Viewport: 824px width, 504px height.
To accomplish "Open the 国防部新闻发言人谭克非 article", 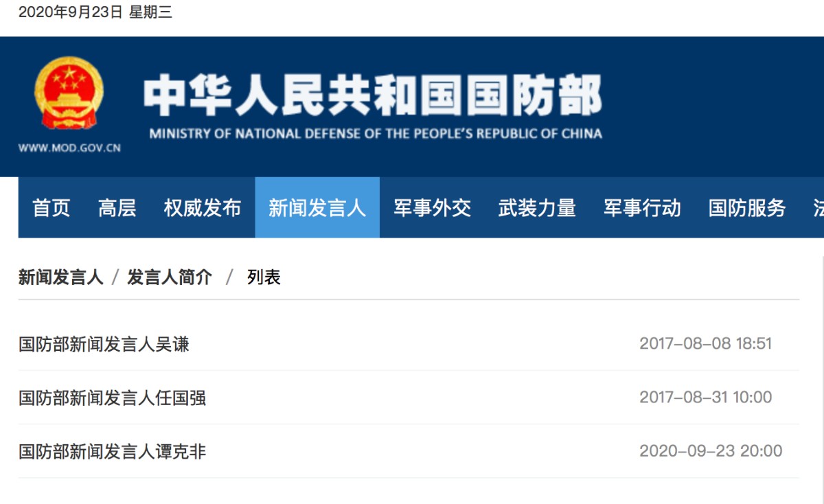I will 112,451.
